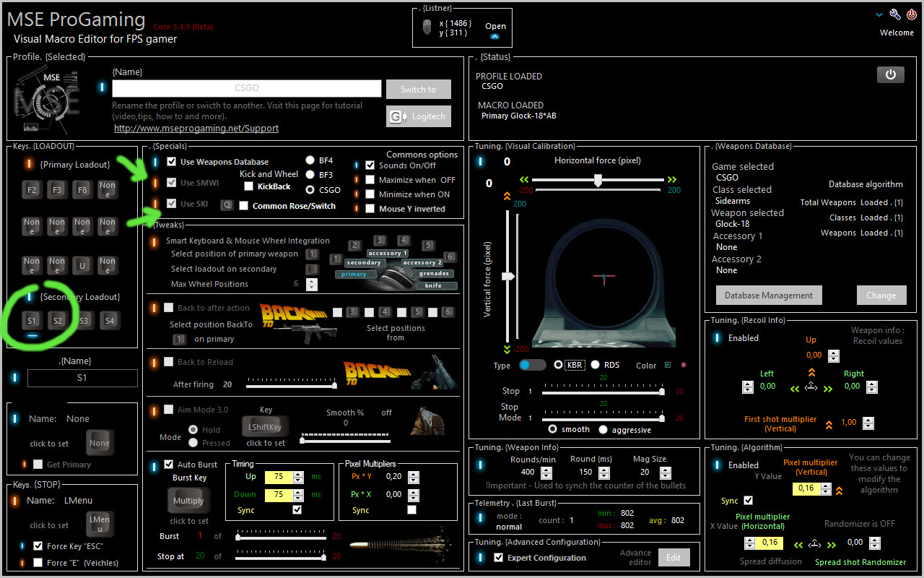
Task: Click the Stop Mode slider
Action: (603, 418)
